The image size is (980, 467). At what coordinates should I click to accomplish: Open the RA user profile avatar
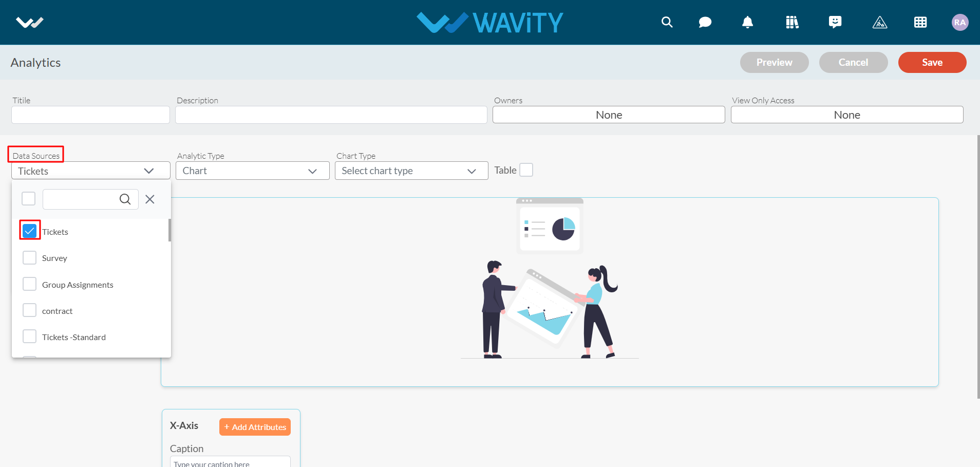[x=960, y=22]
